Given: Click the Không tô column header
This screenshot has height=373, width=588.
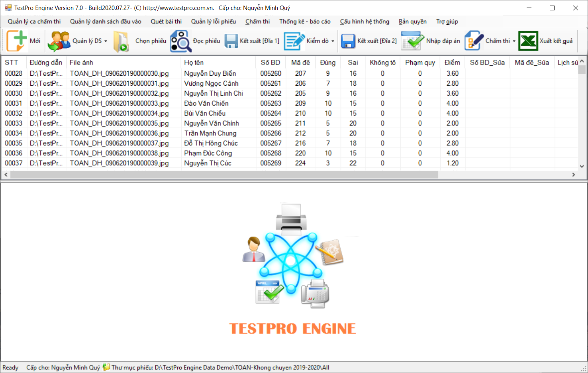Looking at the screenshot, I should (x=382, y=63).
